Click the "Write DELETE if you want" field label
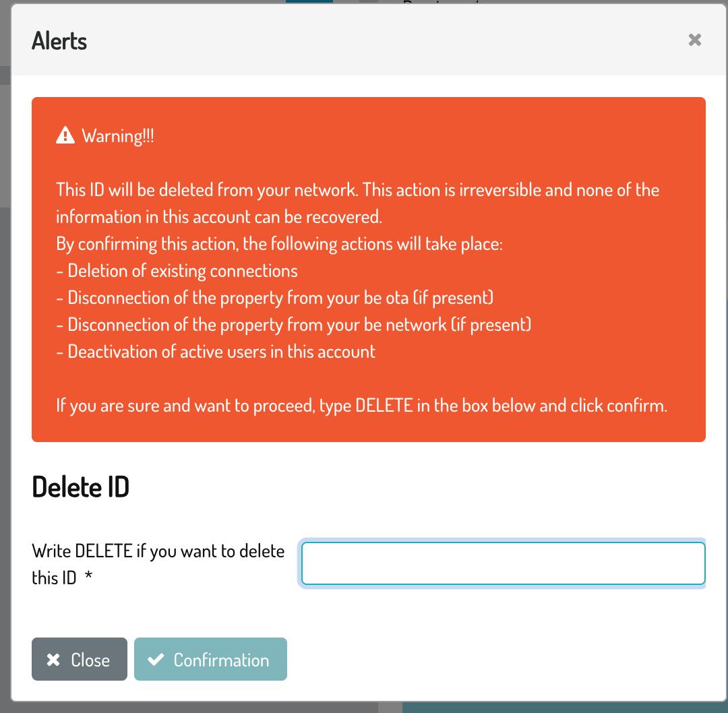This screenshot has height=713, width=728. tap(158, 551)
